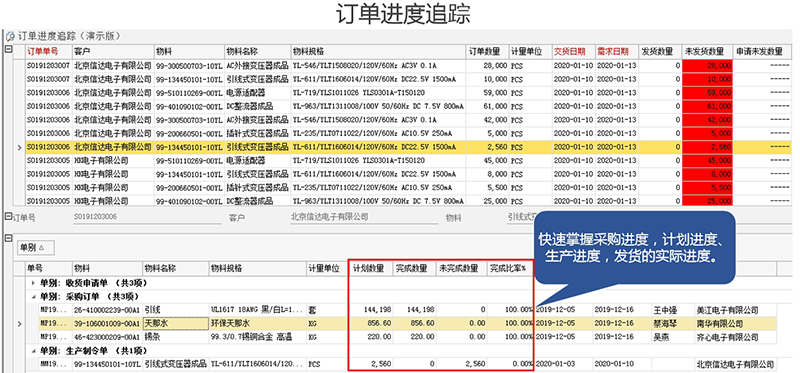Sort by the 订单数量 column header
The width and height of the screenshot is (800, 373).
487,52
